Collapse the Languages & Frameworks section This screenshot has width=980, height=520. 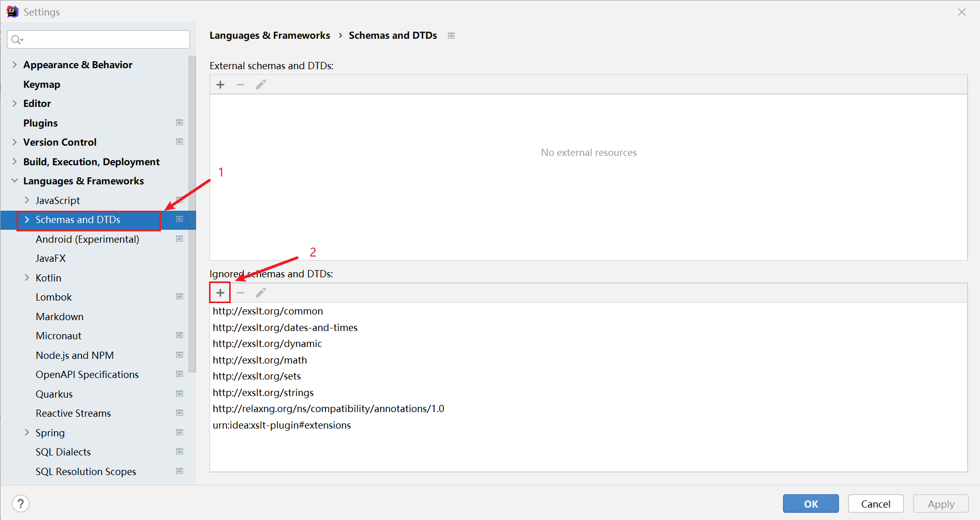[14, 180]
